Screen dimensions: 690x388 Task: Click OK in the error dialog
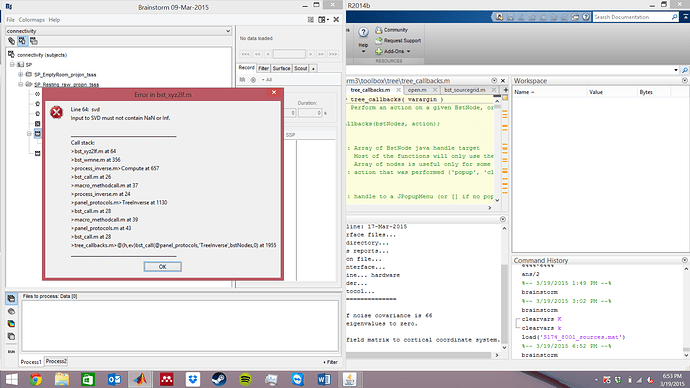[162, 267]
